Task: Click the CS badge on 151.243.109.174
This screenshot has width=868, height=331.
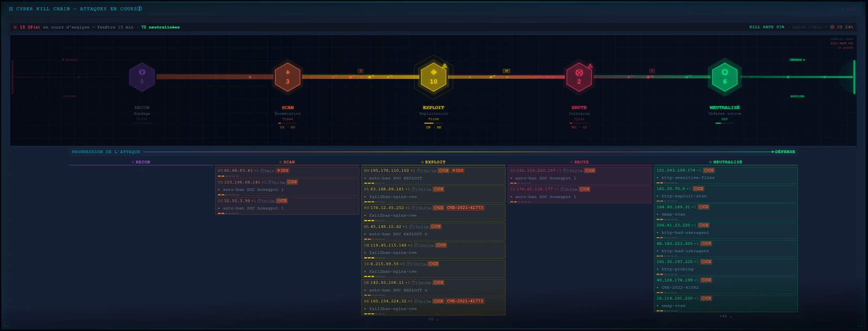Action: [709, 170]
